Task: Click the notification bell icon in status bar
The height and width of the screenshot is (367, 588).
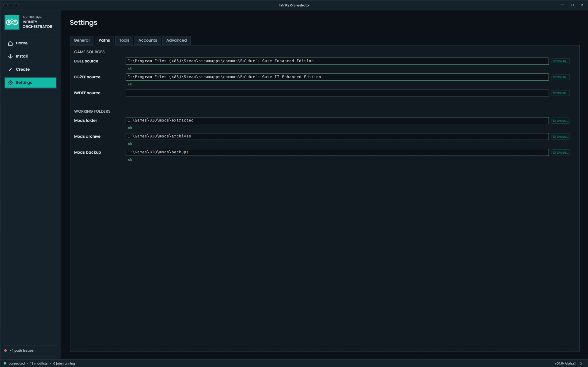Action: tap(581, 364)
